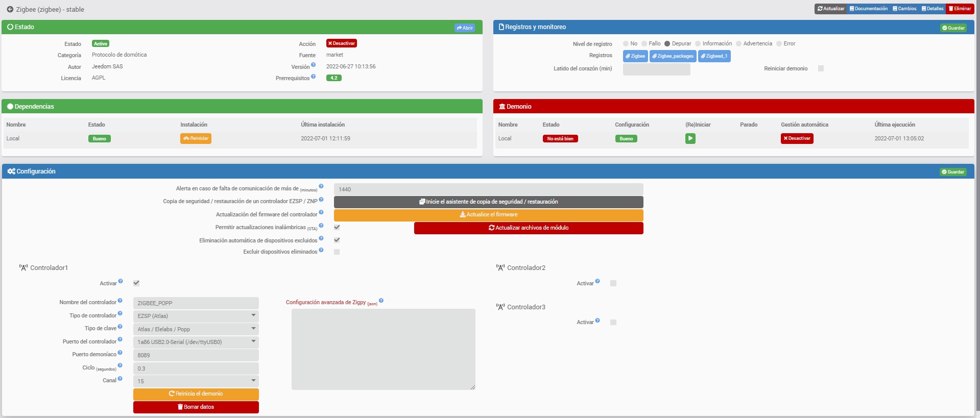
Task: Show help for Tipo de clave
Action: tap(120, 327)
